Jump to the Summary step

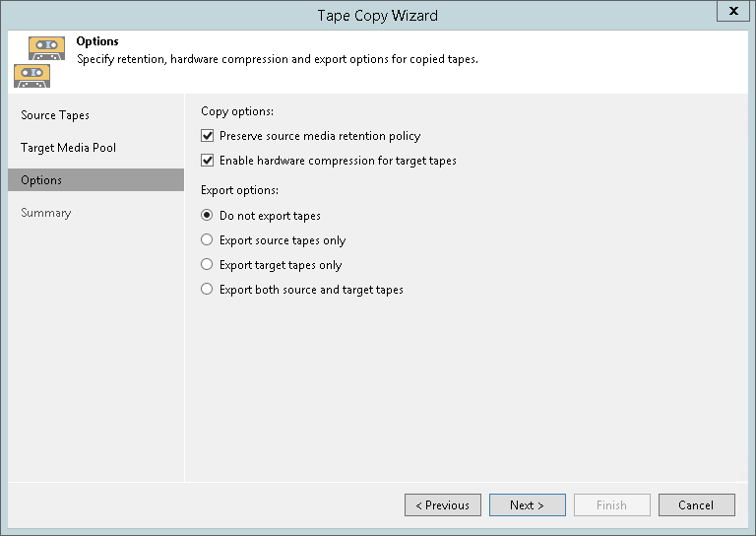(x=46, y=213)
